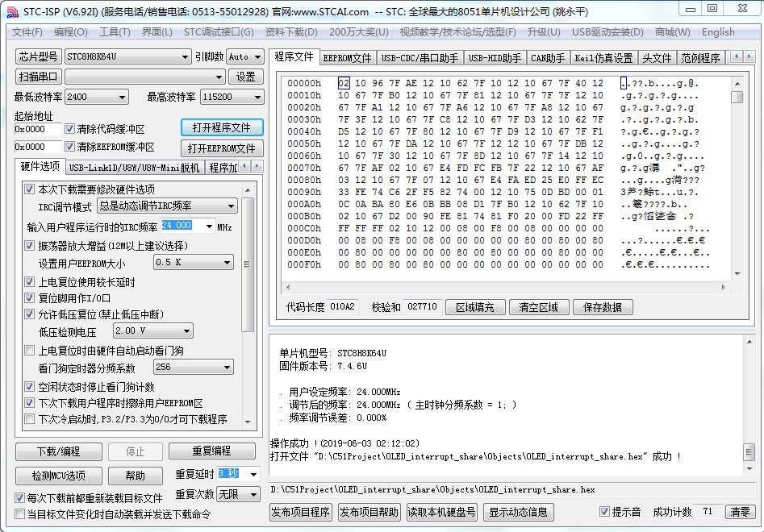Click 清零 success counter button
This screenshot has height=532, width=764.
tap(740, 512)
